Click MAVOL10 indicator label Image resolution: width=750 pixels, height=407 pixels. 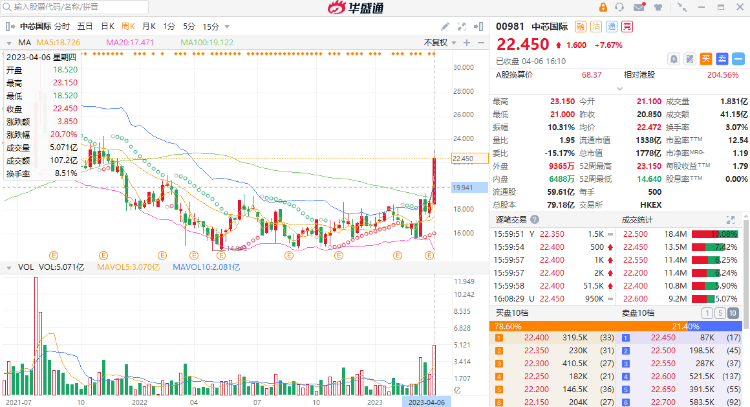point(206,267)
